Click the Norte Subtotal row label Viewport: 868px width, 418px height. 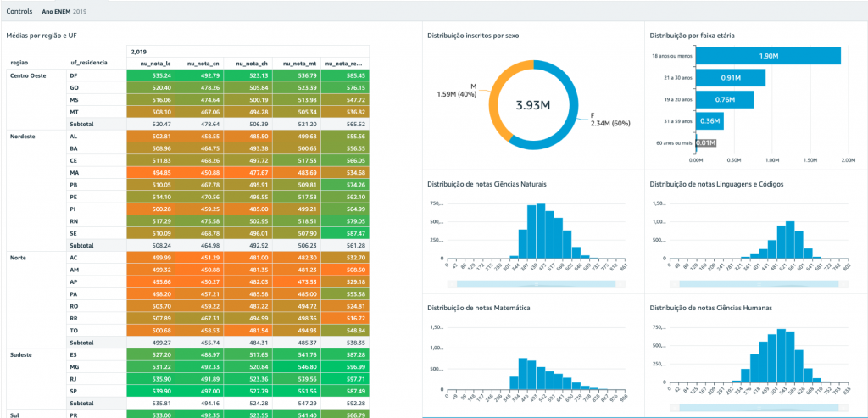pyautogui.click(x=81, y=343)
